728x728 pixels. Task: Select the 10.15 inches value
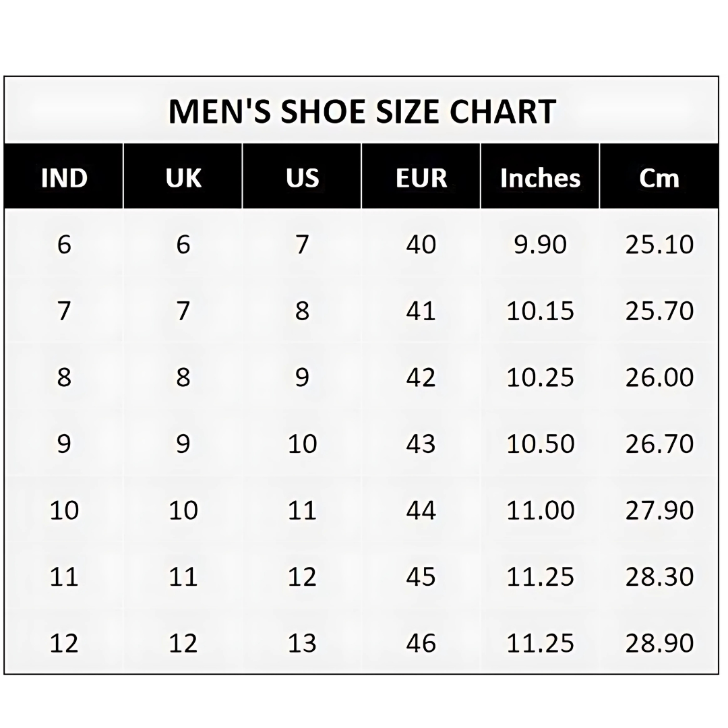pos(540,311)
